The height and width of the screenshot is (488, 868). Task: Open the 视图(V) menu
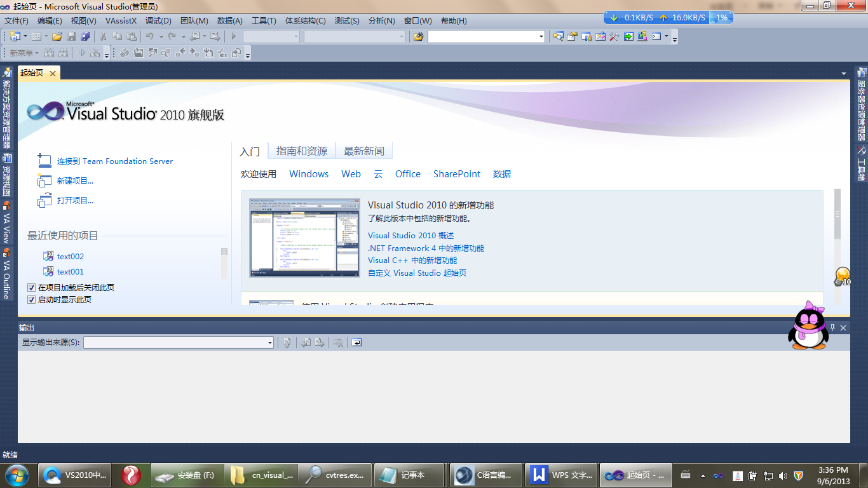coord(83,21)
